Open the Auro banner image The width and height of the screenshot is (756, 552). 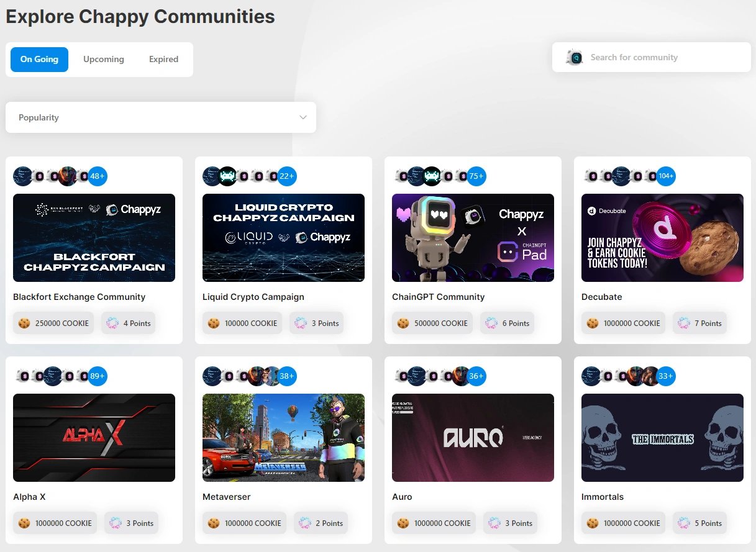473,438
